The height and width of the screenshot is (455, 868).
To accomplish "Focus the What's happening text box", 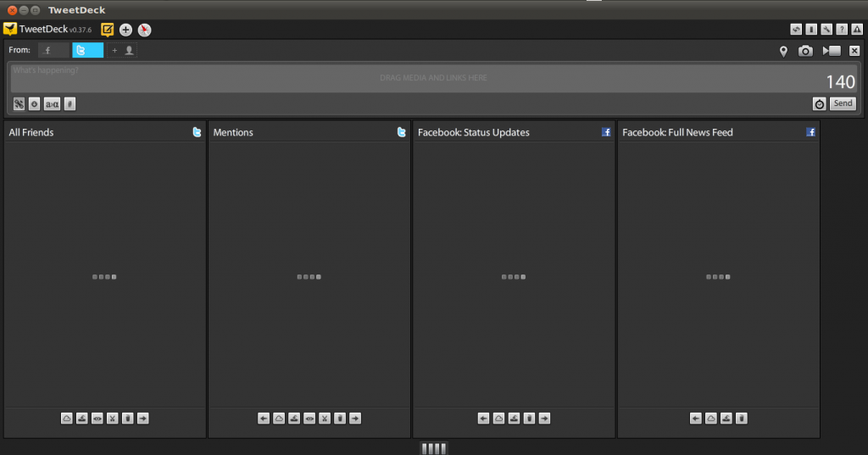I will [433, 78].
